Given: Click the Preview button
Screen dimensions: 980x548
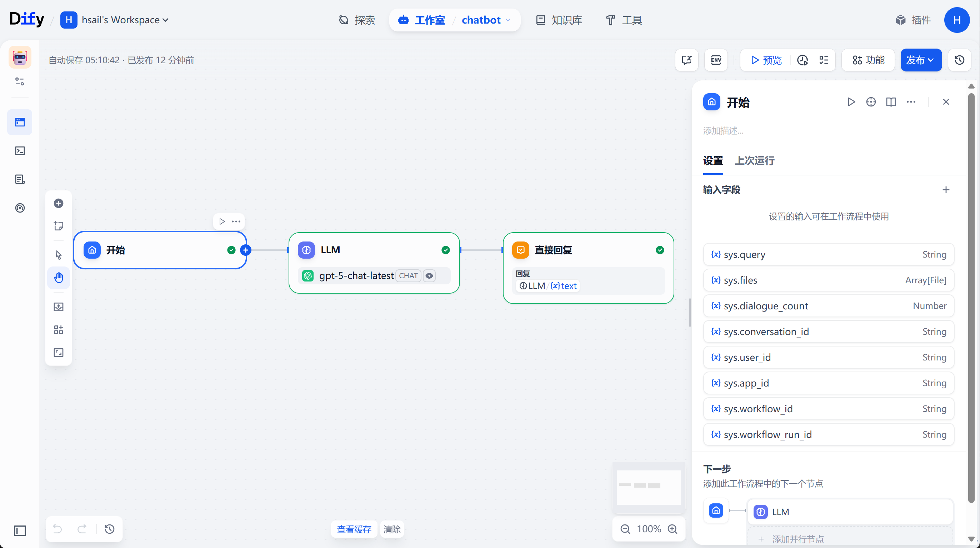Looking at the screenshot, I should 766,60.
